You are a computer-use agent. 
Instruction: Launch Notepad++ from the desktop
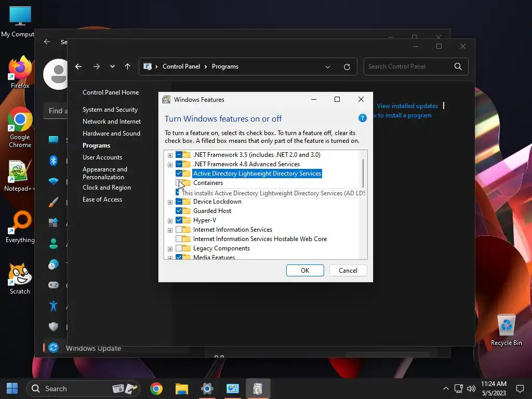pyautogui.click(x=20, y=176)
